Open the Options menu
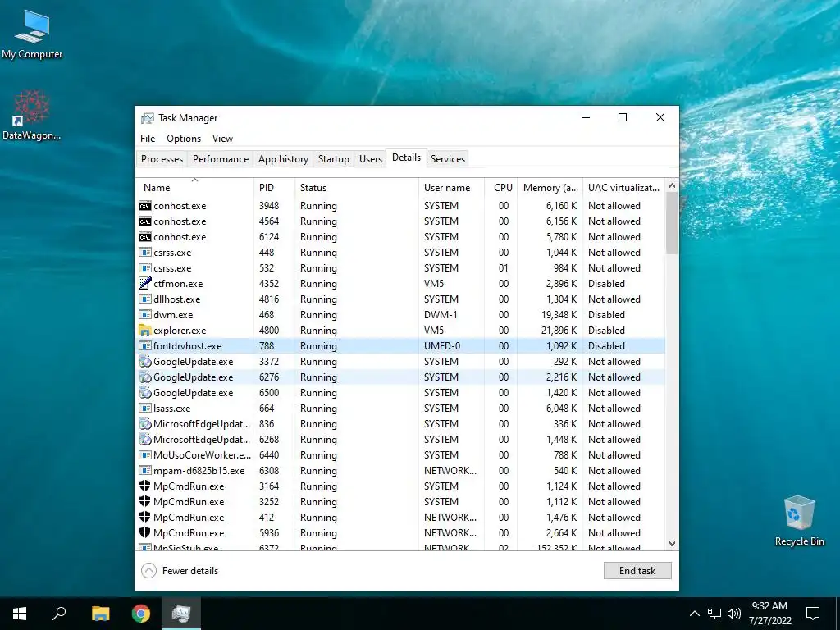 click(184, 138)
